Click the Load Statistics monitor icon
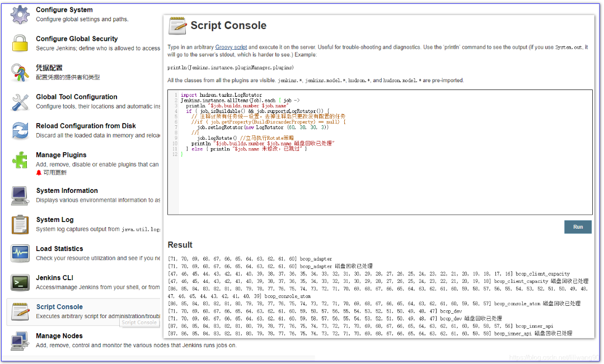604x364 pixels. (20, 253)
